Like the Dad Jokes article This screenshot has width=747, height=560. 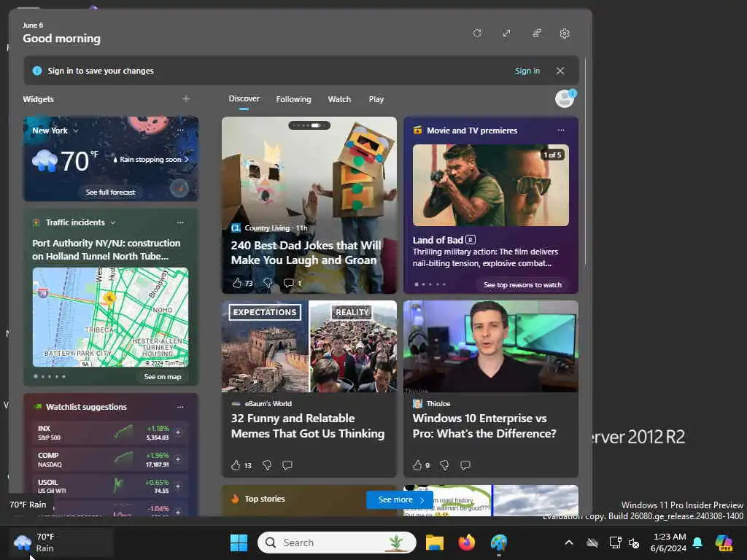[237, 283]
